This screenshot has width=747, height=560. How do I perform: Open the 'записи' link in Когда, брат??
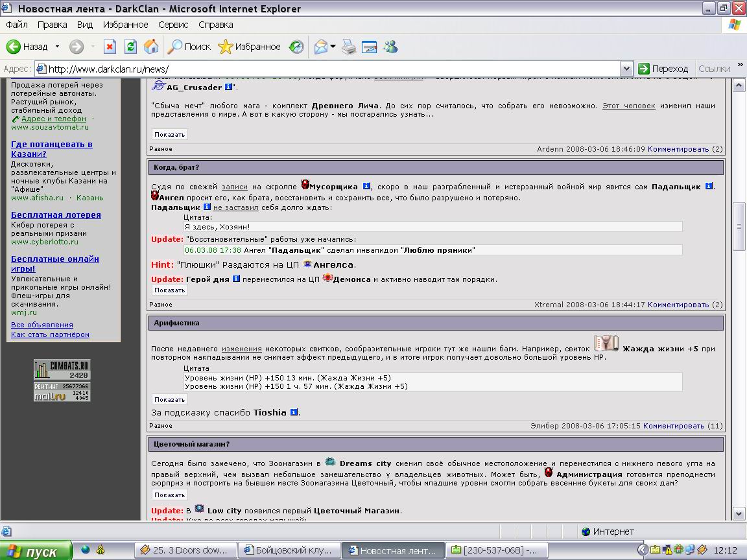(x=234, y=187)
